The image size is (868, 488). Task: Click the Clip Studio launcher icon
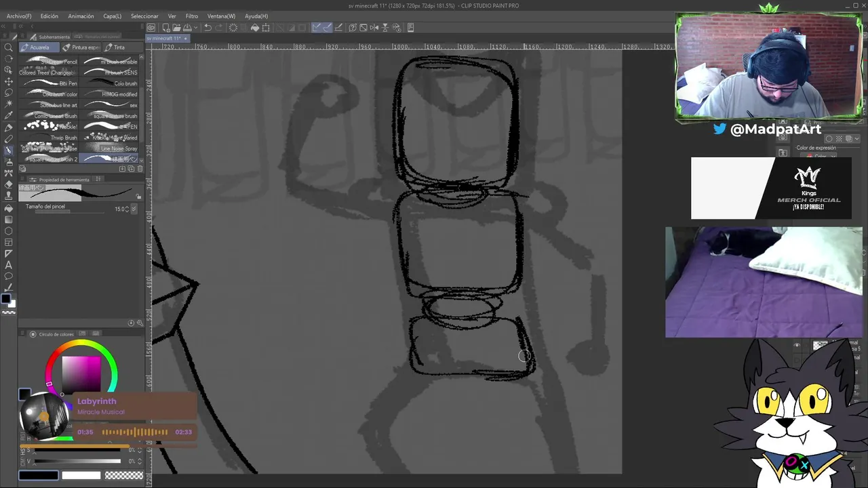[x=151, y=28]
